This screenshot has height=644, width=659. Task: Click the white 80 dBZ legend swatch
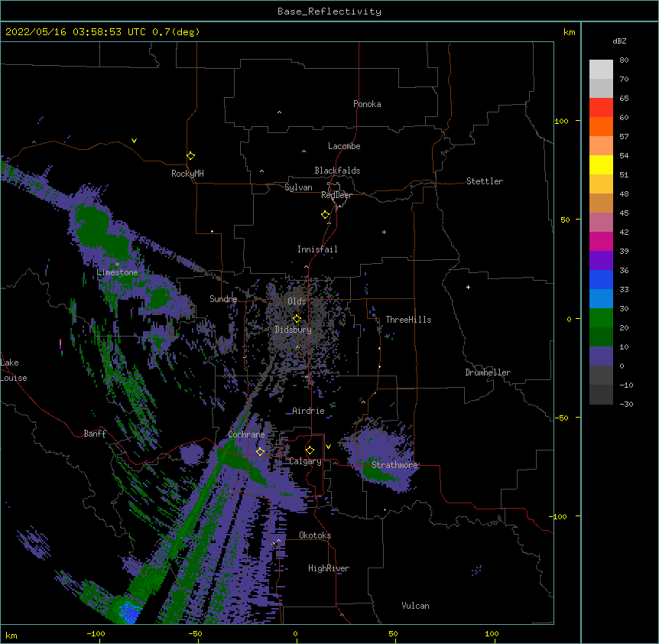pos(601,70)
